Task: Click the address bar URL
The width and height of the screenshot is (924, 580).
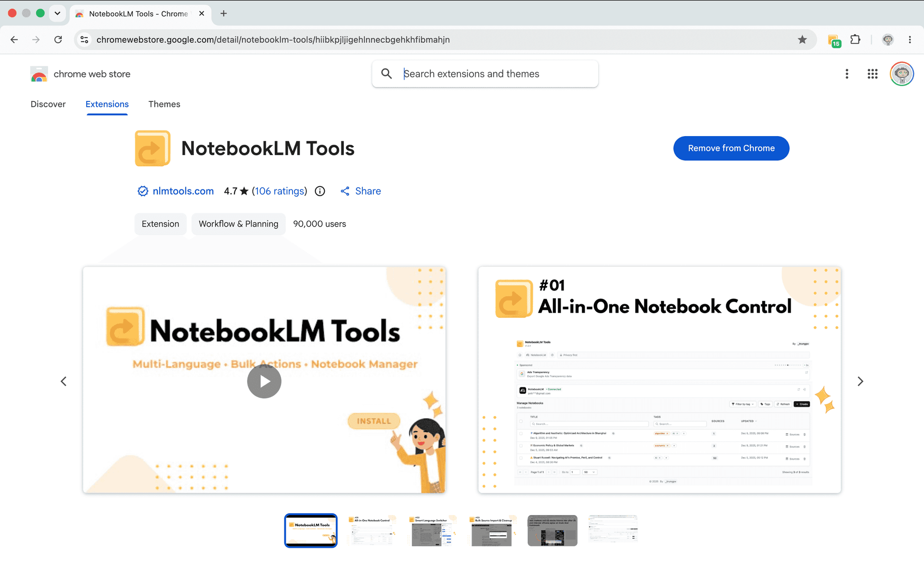Action: pyautogui.click(x=273, y=39)
